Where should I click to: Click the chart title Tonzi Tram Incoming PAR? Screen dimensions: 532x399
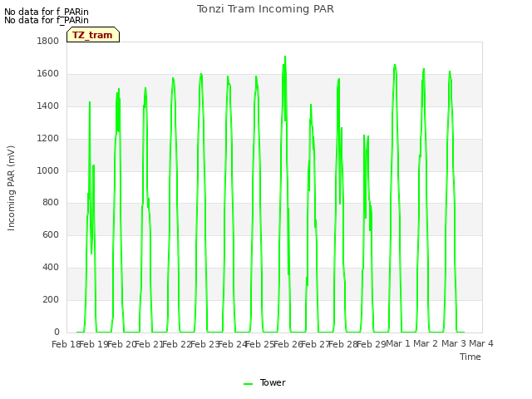[265, 9]
